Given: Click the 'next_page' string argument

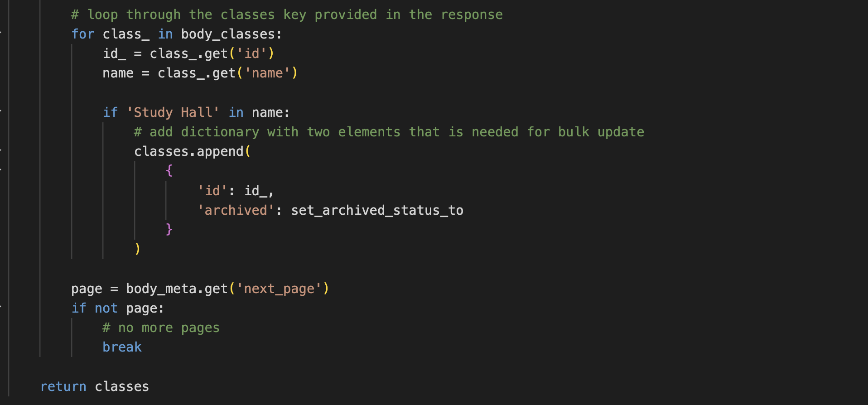Looking at the screenshot, I should pos(279,289).
